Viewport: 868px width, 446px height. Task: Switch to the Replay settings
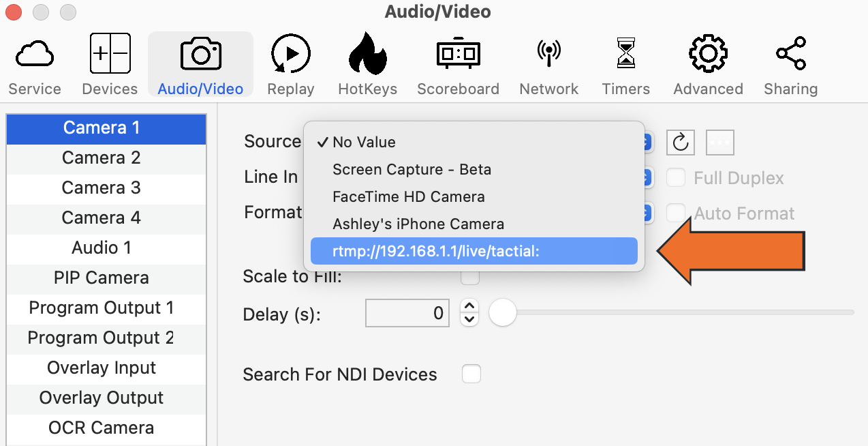pos(290,63)
